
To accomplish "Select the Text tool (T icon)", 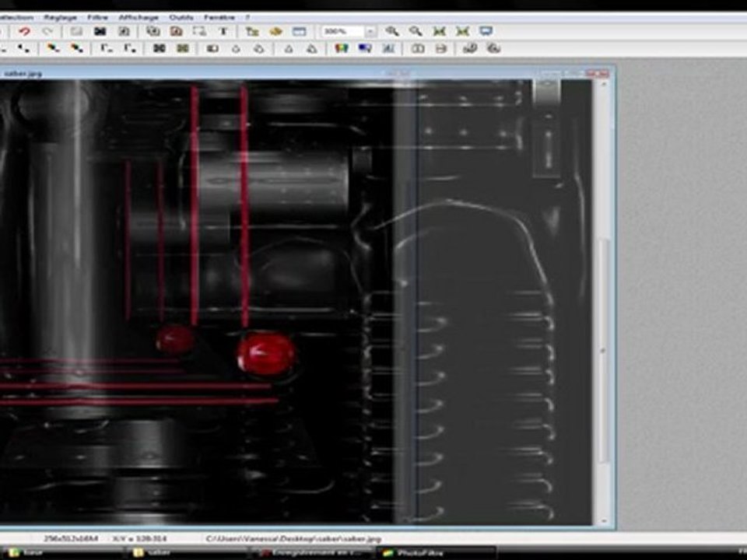I will tap(223, 31).
